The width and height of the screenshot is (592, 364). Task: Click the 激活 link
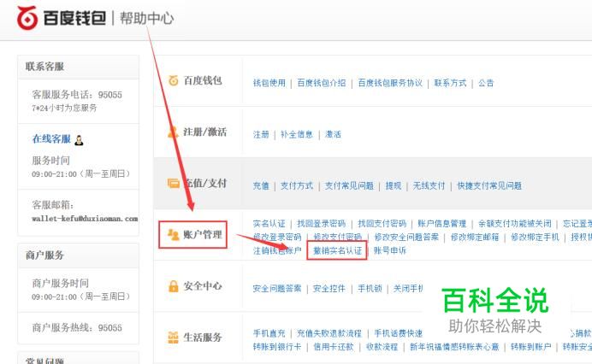point(333,134)
